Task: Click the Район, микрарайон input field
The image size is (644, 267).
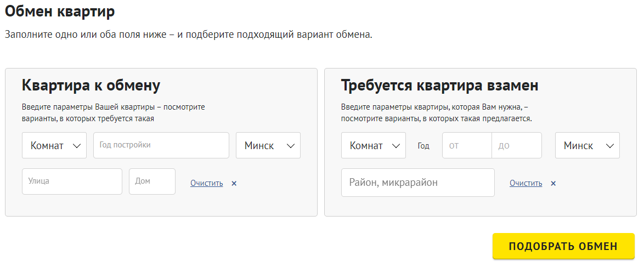Action: pyautogui.click(x=417, y=183)
